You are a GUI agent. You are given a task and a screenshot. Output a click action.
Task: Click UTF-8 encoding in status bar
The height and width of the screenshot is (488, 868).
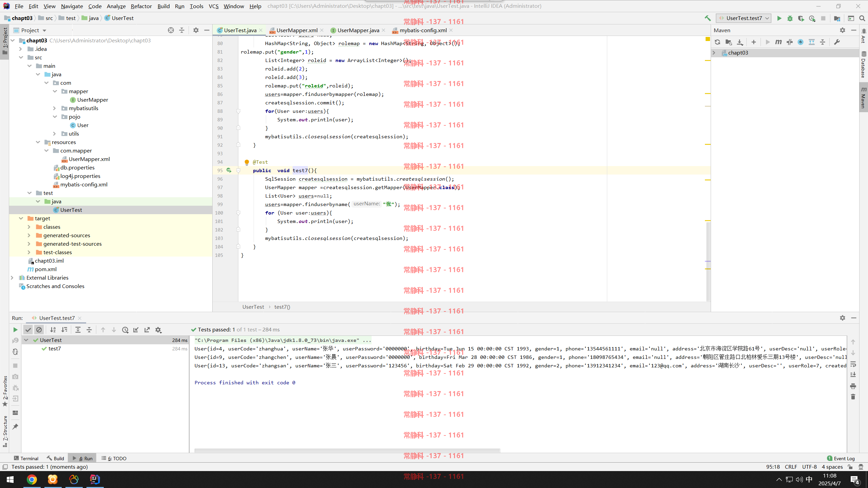pos(809,467)
